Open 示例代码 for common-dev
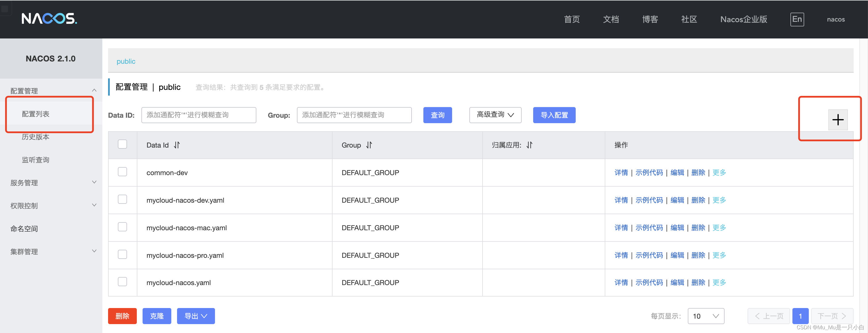 pos(649,173)
